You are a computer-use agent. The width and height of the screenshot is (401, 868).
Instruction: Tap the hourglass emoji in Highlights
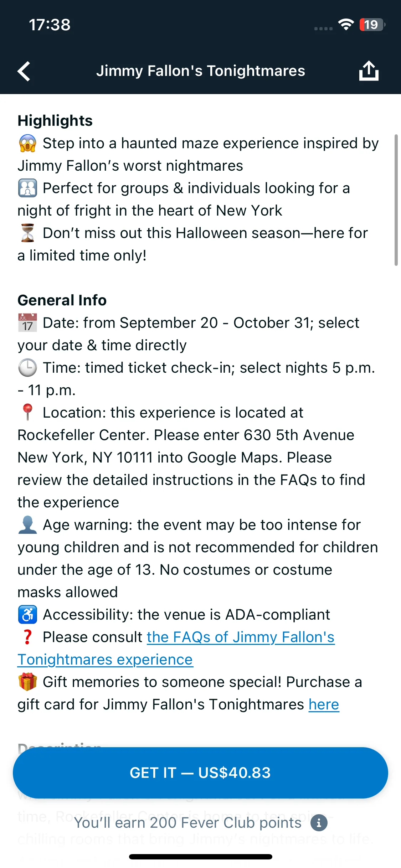click(x=27, y=233)
